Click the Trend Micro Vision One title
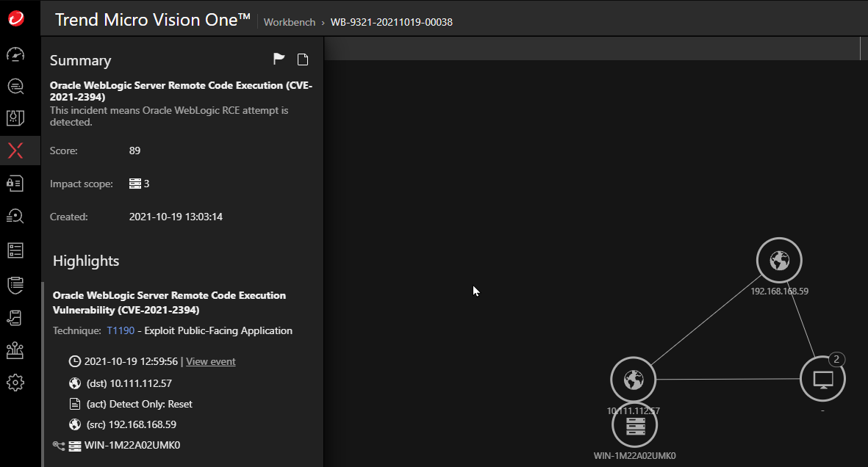 153,19
